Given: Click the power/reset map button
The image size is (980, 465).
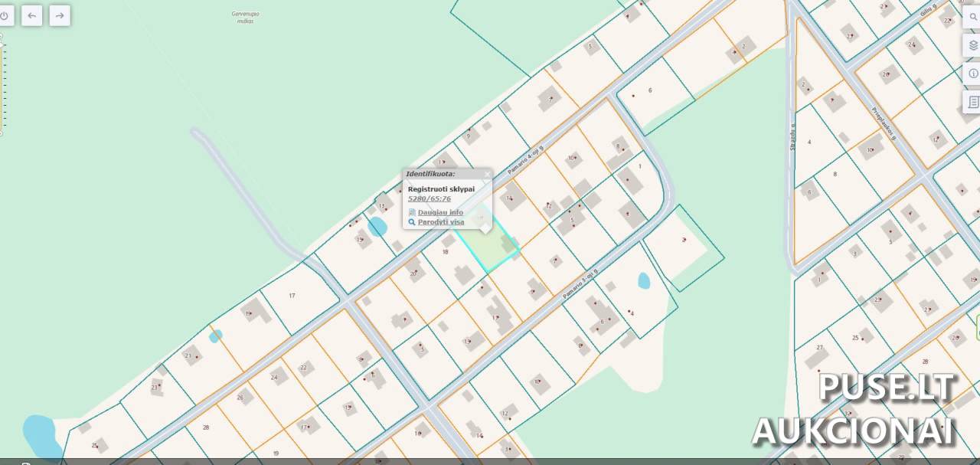Looking at the screenshot, I should tap(4, 15).
